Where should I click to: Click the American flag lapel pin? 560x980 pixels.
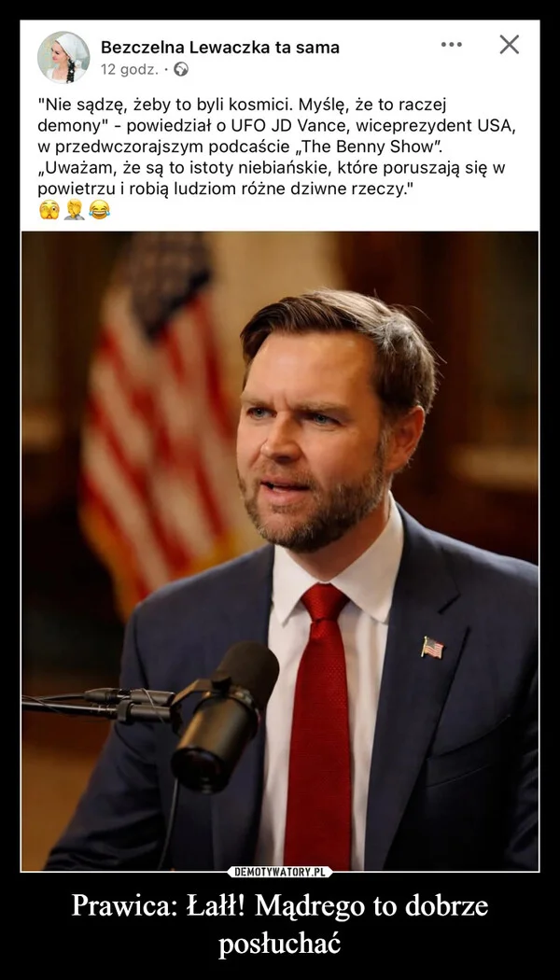[x=432, y=648]
